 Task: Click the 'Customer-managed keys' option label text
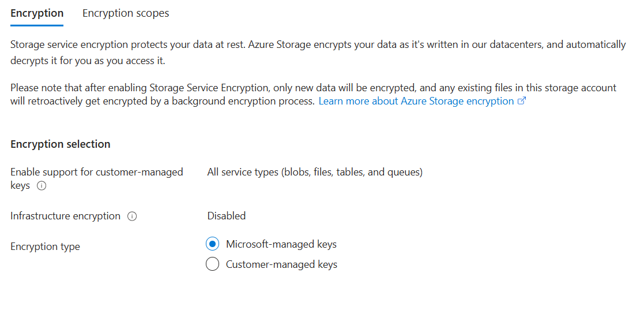(281, 264)
